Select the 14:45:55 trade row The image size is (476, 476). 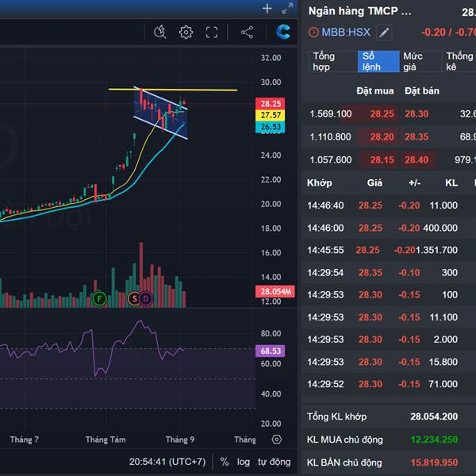pos(389,250)
